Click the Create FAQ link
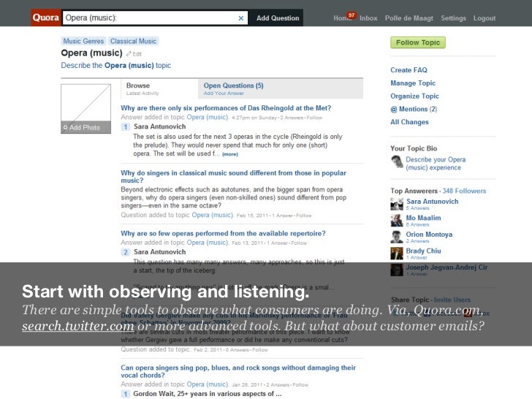 408,70
